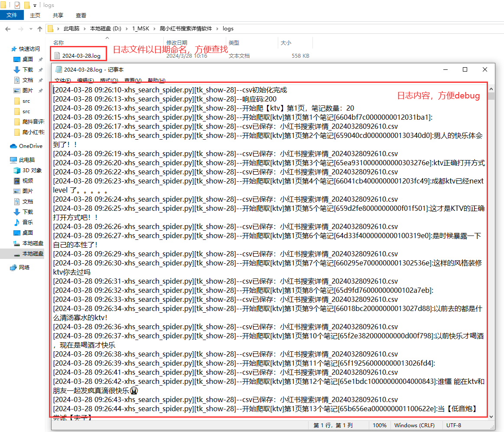Viewport: 504px width, 432px height.
Task: Click the Notepad vertical scrollbar thumb
Action: click(x=491, y=96)
